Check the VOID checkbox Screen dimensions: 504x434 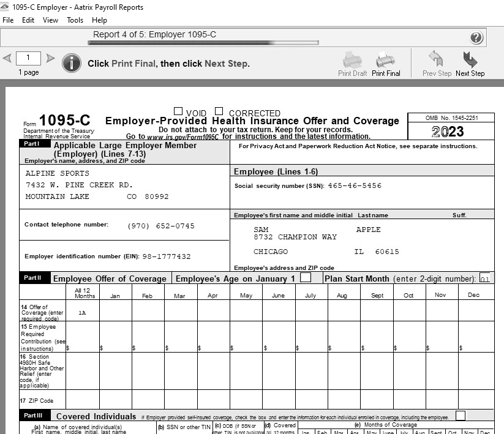178,111
